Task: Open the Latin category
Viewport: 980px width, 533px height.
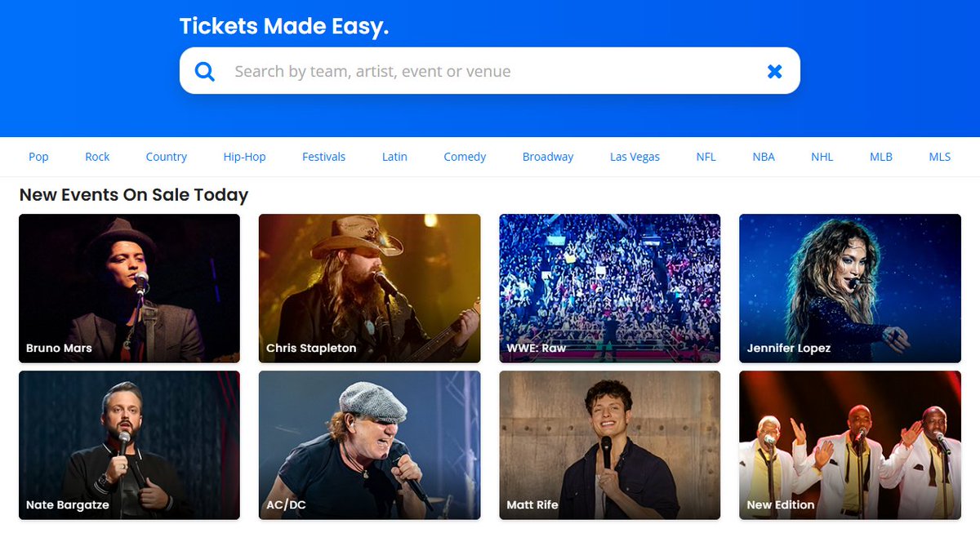Action: [x=394, y=157]
